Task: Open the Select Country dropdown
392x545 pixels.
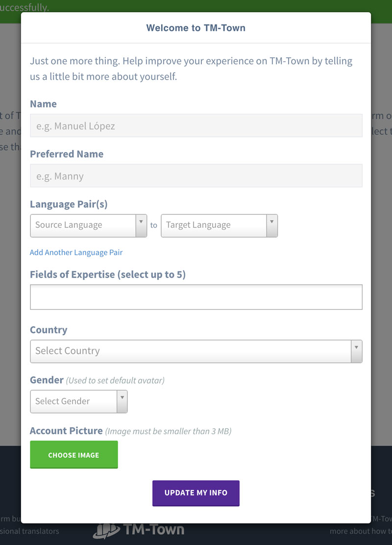Action: pyautogui.click(x=196, y=351)
